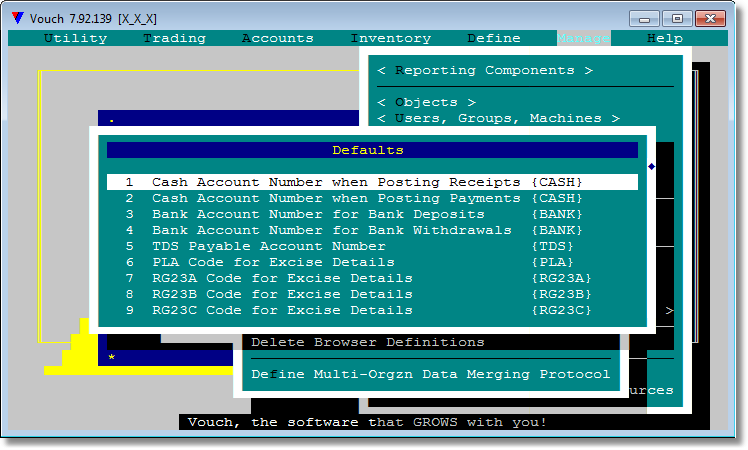The width and height of the screenshot is (748, 450).
Task: Select Bank Account Number for Bank Withdrawals
Action: 372,230
